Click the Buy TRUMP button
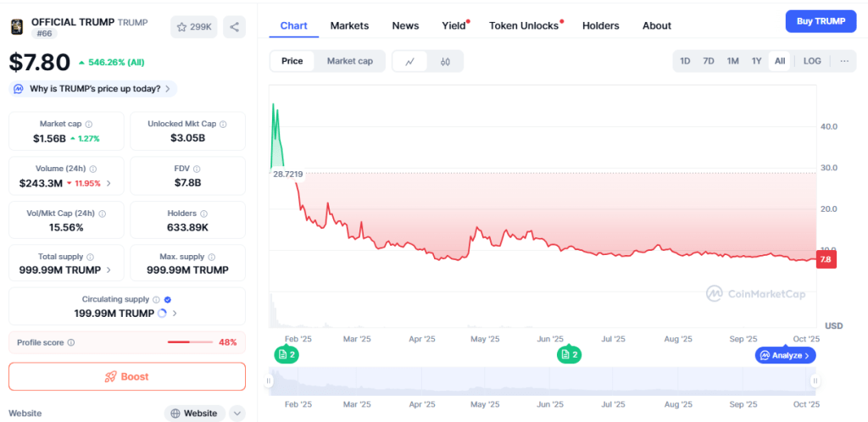 (821, 21)
